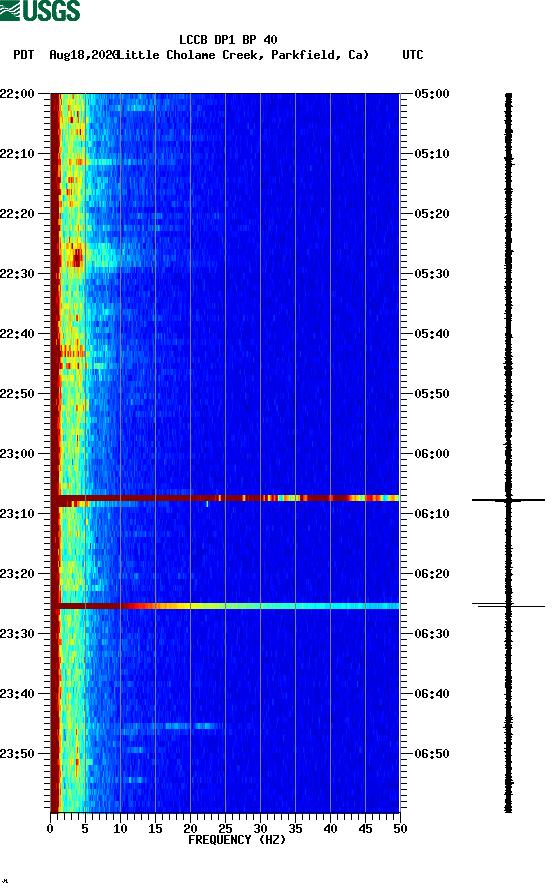
Task: Click the rainbow-colored event line near 23:25
Action: tap(225, 606)
